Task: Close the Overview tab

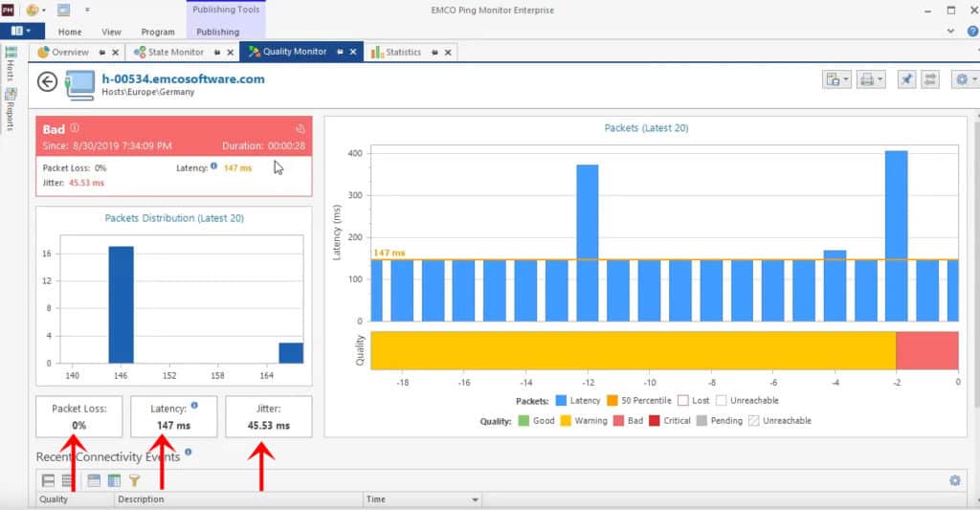Action: [116, 53]
